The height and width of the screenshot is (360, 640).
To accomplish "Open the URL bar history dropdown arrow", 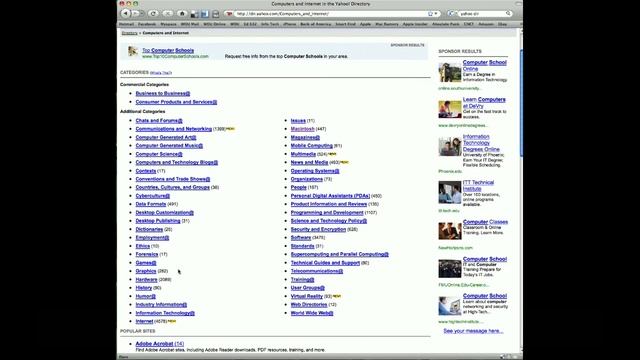I will click(x=436, y=14).
